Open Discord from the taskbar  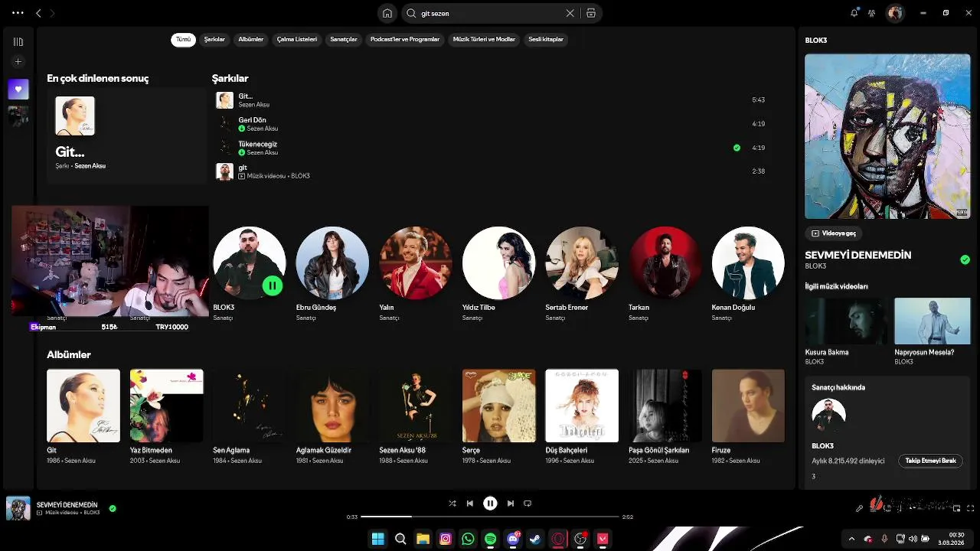tap(513, 539)
